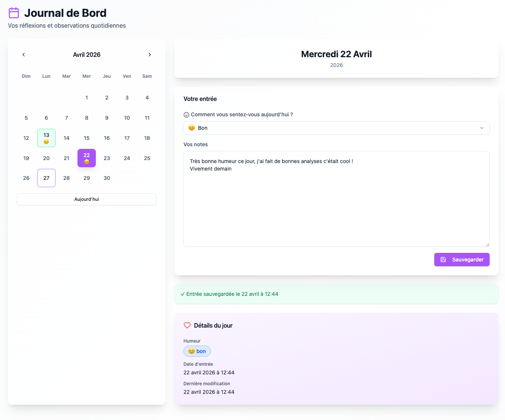Screen dimensions: 505x420
Task: Select April 3 in the calendar
Action: click(x=127, y=98)
